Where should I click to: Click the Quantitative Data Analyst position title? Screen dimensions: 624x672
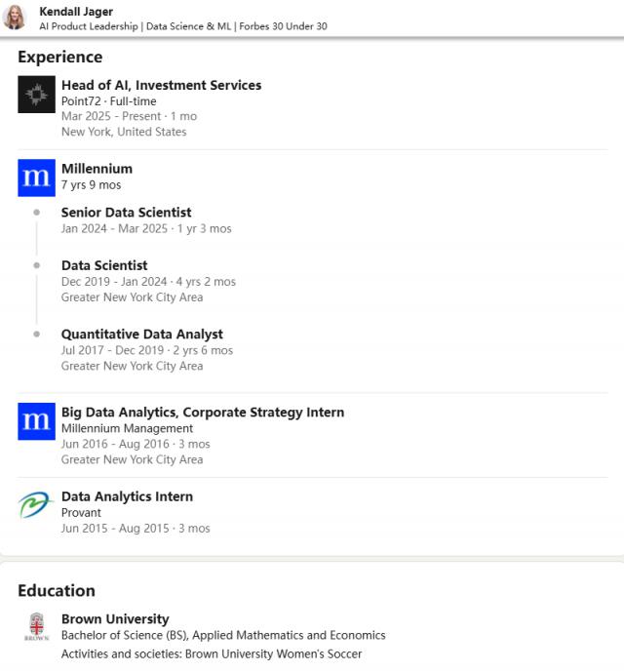pos(141,334)
